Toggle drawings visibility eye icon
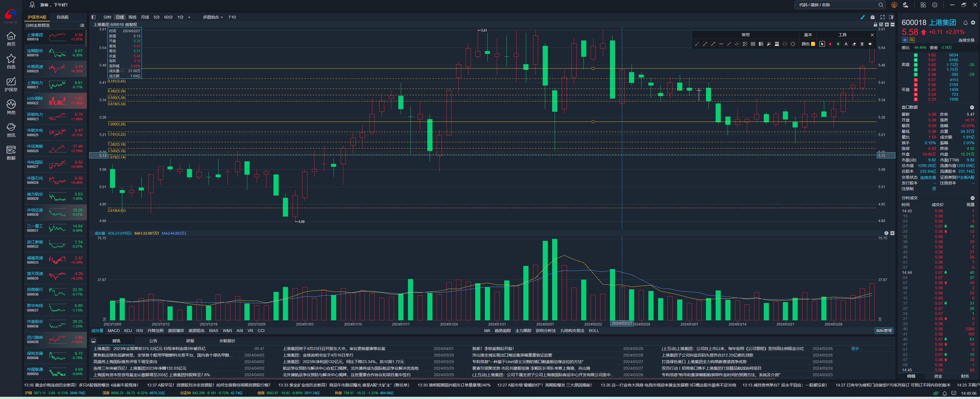This screenshot has width=980, height=399. 870,44
